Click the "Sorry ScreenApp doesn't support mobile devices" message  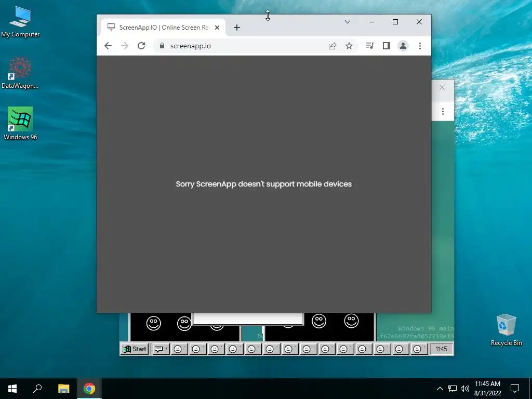[263, 184]
